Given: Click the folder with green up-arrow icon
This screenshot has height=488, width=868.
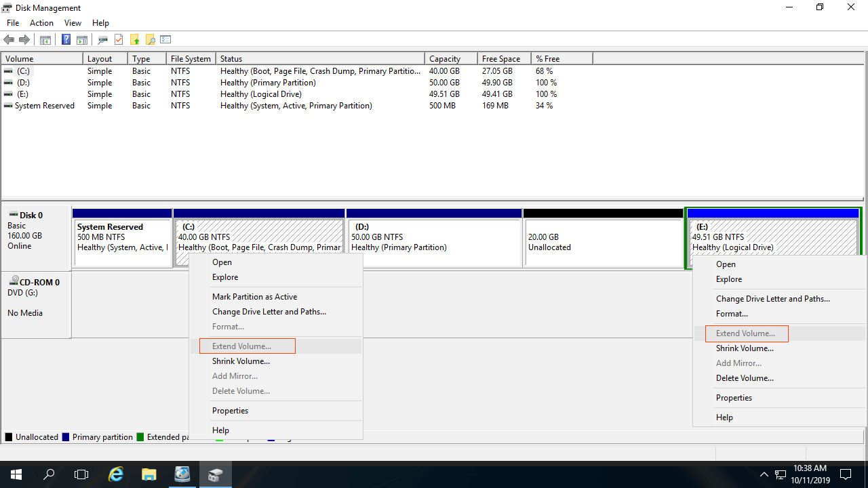Looking at the screenshot, I should coord(134,40).
